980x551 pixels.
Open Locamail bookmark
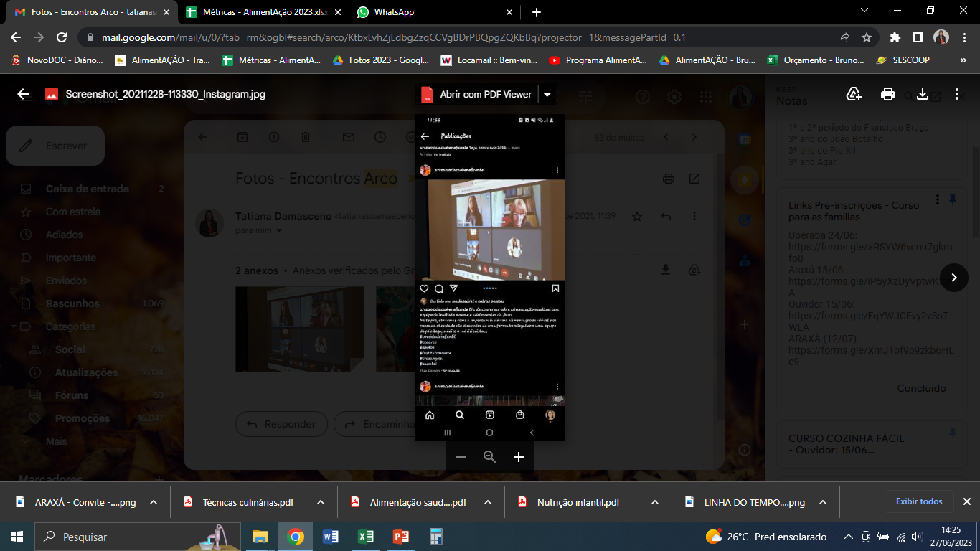click(489, 60)
